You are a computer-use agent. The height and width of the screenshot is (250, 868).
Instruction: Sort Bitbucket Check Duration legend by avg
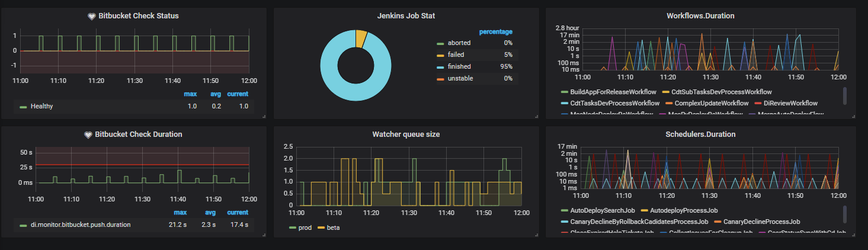click(x=210, y=212)
